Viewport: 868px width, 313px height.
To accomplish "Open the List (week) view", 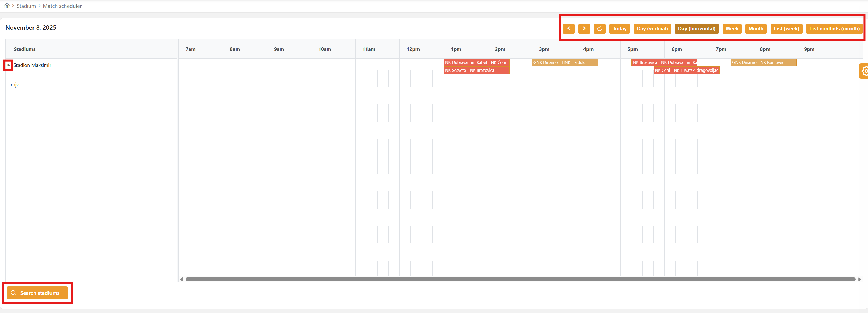I will point(786,29).
